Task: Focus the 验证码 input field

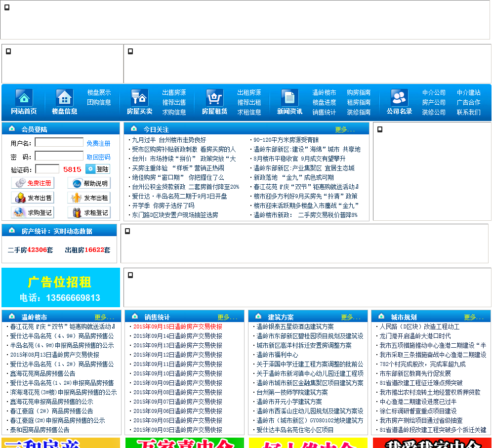Action: click(47, 169)
